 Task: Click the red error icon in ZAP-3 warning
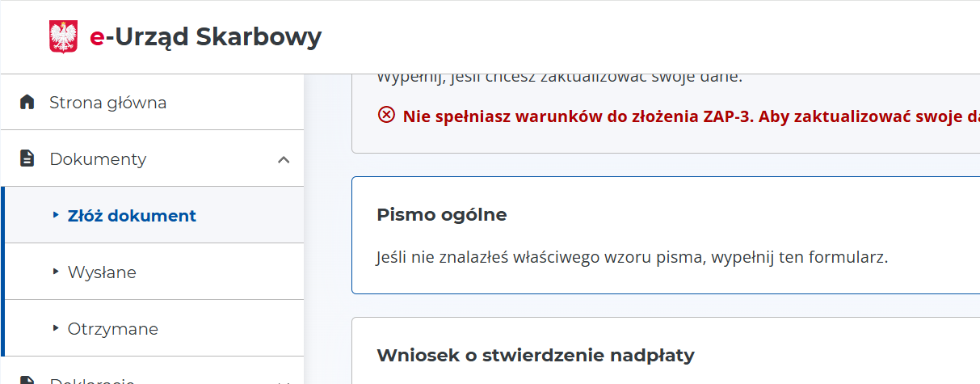point(386,116)
